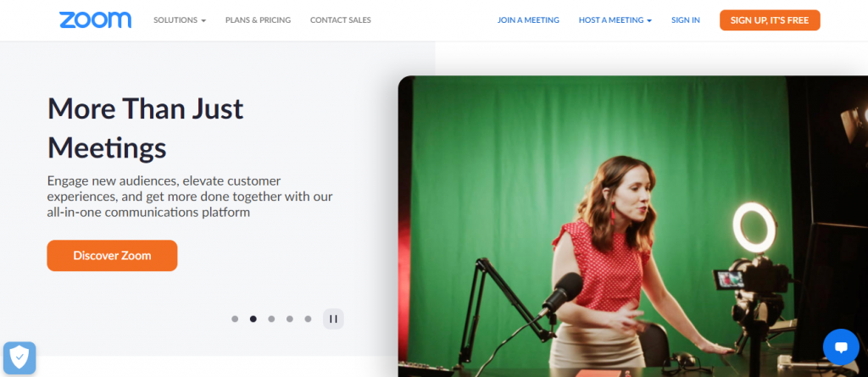Viewport: 868px width, 377px height.
Task: Click the privacy shield badge icon
Action: click(19, 358)
